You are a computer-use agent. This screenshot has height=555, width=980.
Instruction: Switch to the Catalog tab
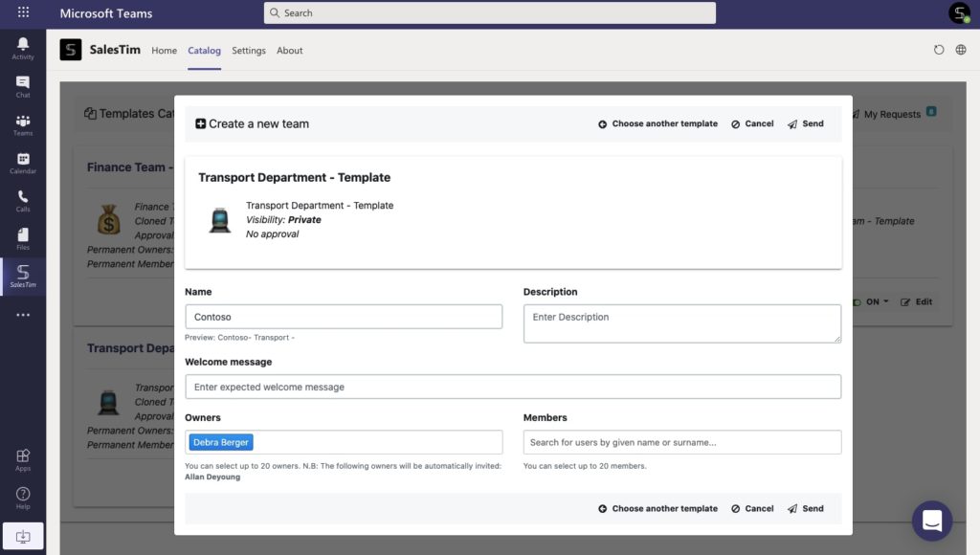205,51
